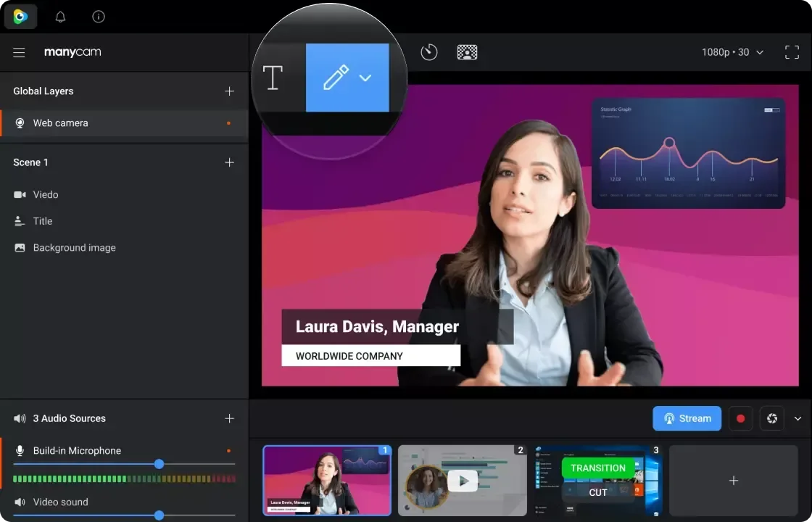Open the notifications bell

coord(60,16)
